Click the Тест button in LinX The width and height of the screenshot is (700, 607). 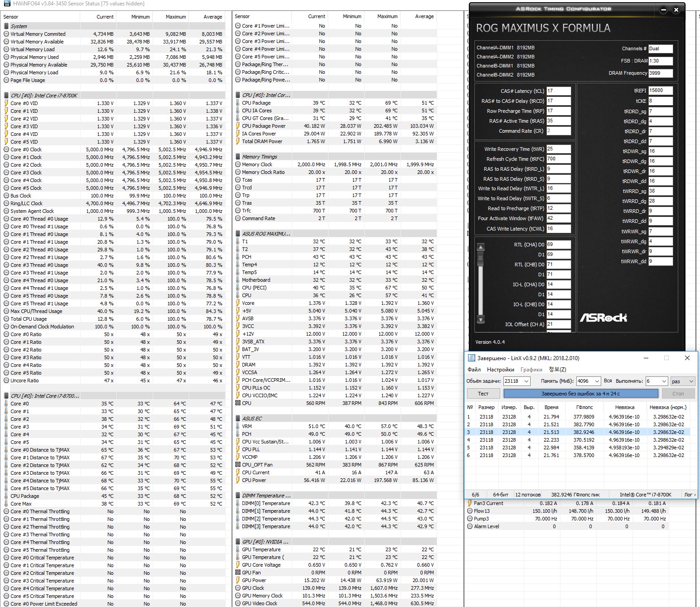coord(483,394)
